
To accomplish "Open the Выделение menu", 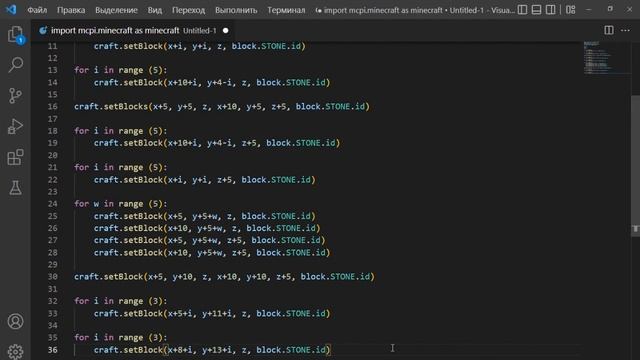I will click(x=116, y=10).
